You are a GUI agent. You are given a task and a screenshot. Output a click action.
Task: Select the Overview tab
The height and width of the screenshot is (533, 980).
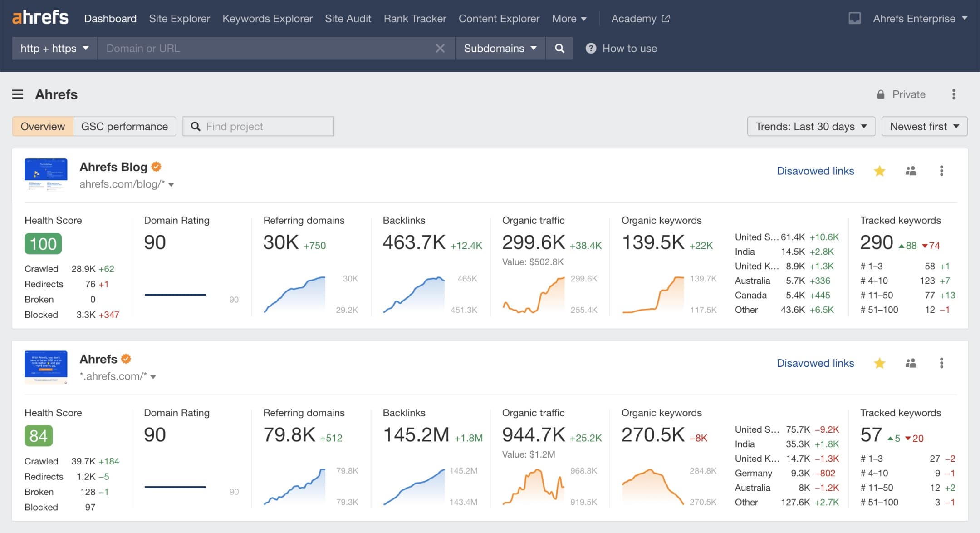click(43, 126)
